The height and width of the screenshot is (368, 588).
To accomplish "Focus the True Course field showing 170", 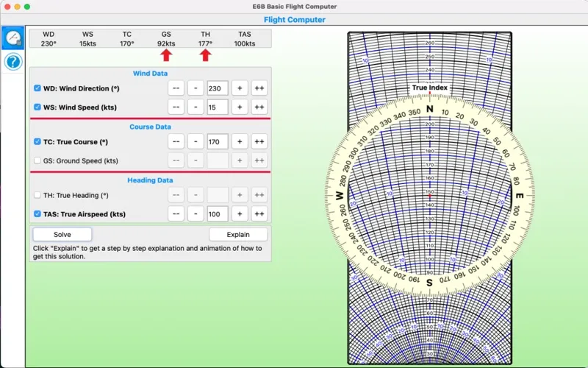I will [218, 141].
